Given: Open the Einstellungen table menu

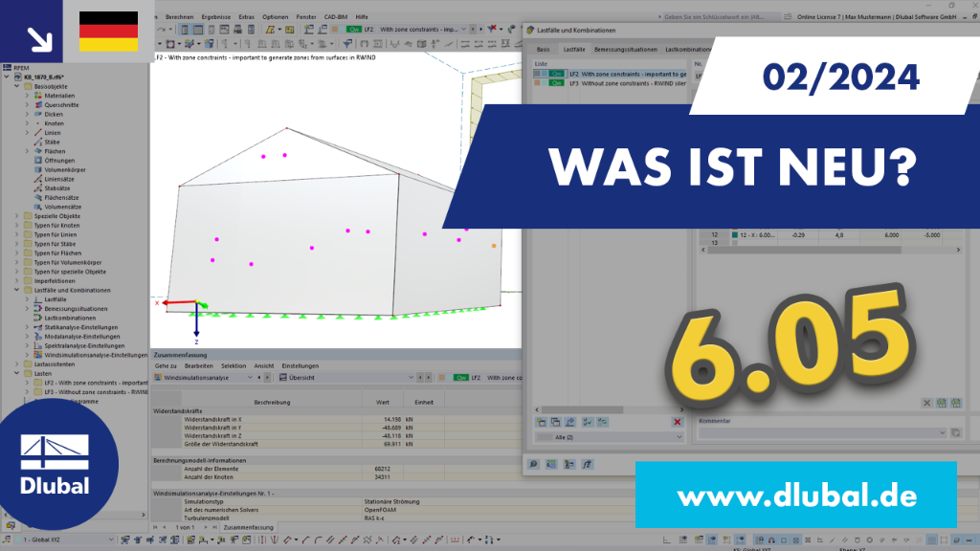Looking at the screenshot, I should [x=300, y=366].
